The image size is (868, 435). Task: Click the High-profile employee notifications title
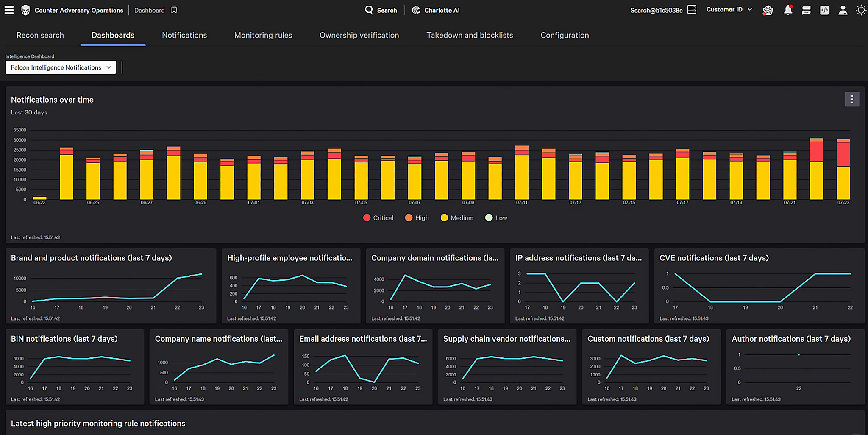pyautogui.click(x=289, y=258)
